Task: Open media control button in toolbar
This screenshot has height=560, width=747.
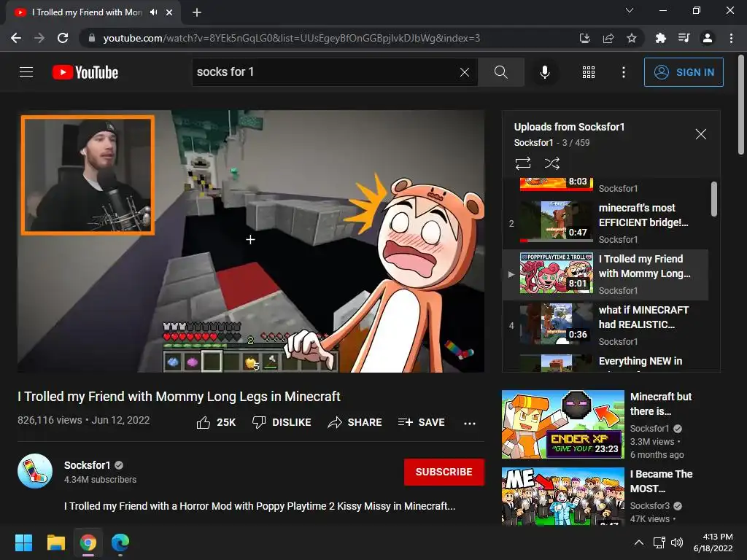Action: (x=684, y=38)
